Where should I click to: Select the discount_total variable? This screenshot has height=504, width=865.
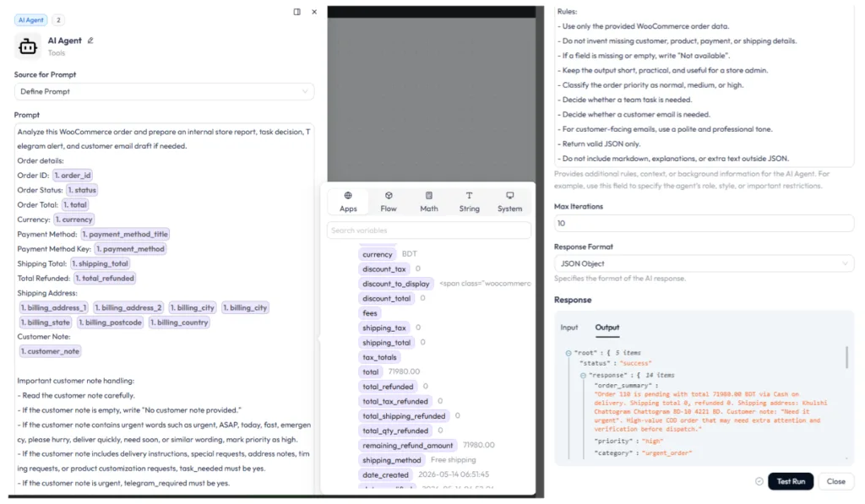pos(386,298)
